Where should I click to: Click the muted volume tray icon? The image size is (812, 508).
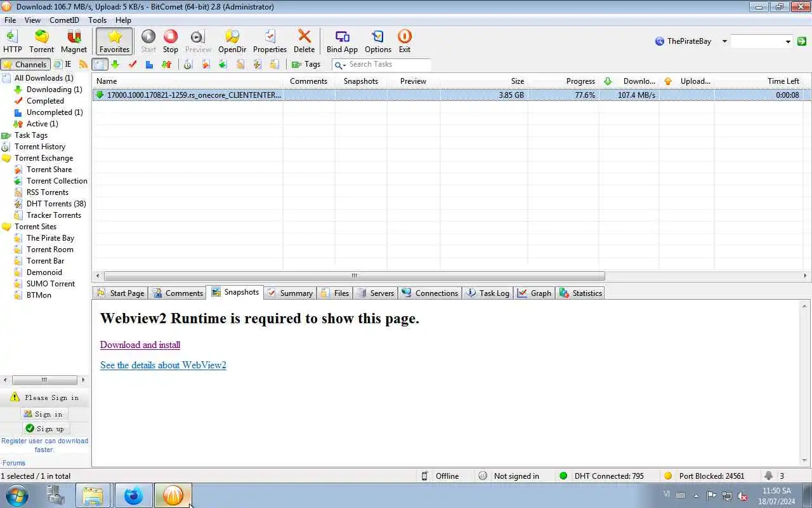(741, 496)
